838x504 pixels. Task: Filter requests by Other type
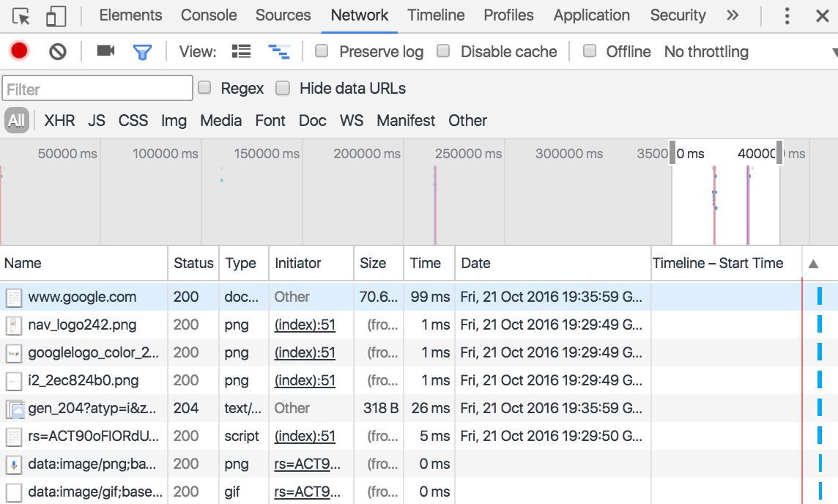point(467,120)
